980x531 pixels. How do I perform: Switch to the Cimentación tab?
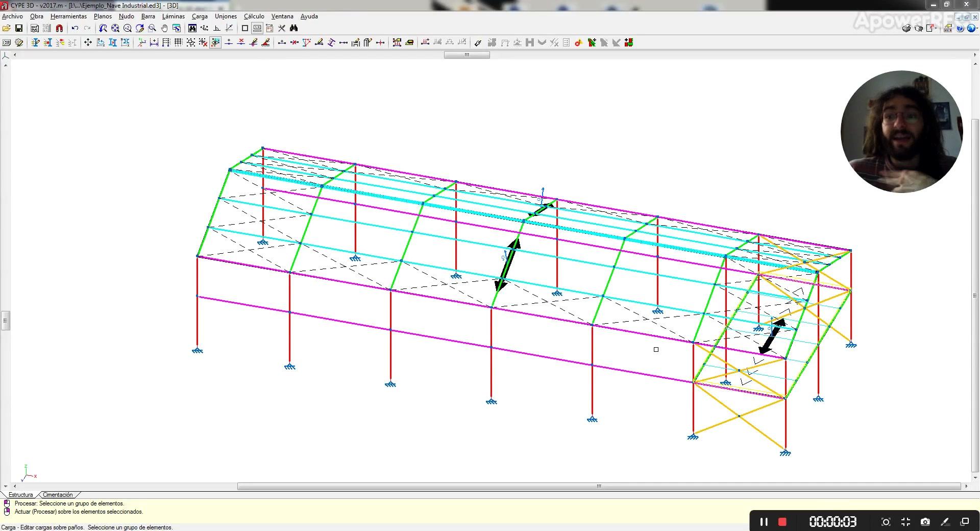[x=58, y=495]
